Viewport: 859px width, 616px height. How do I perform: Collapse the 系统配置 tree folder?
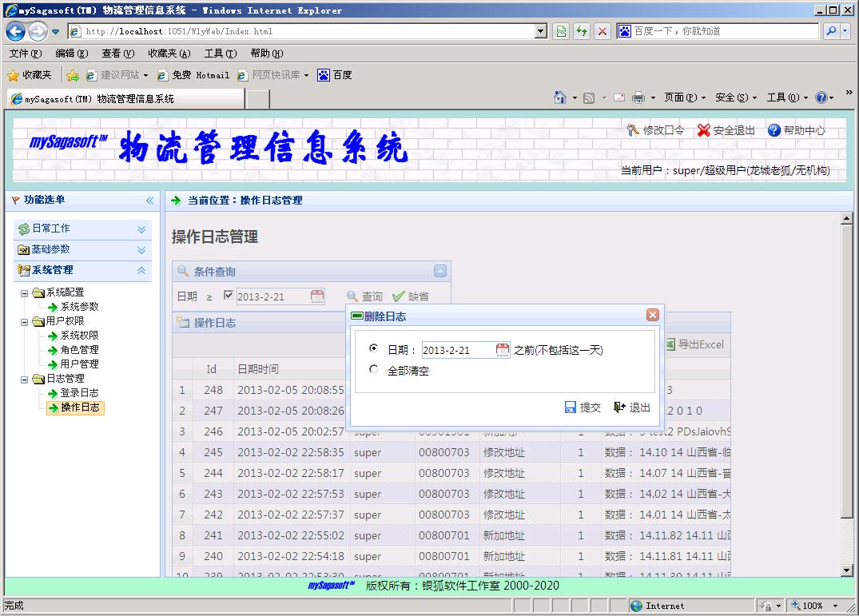(x=24, y=293)
